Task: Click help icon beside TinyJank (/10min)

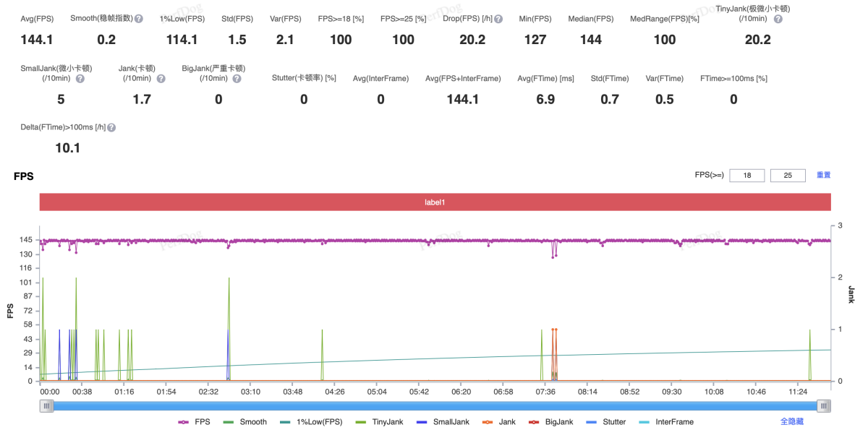Action: pyautogui.click(x=778, y=20)
